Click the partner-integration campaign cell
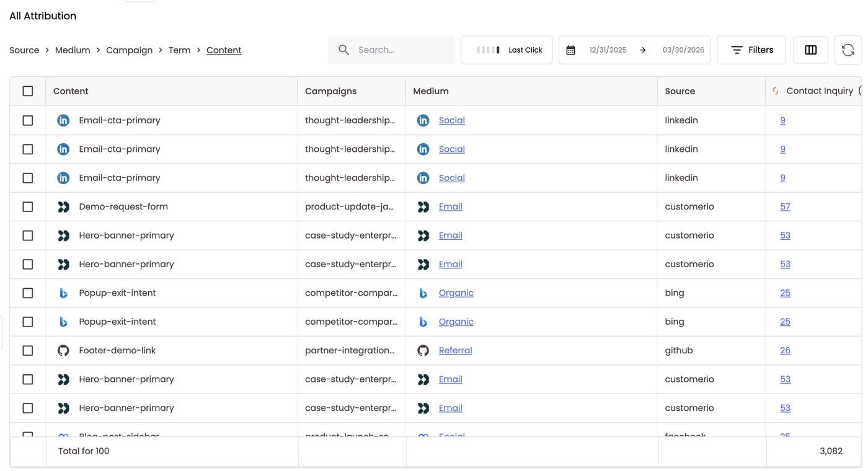The height and width of the screenshot is (471, 868). (x=350, y=351)
